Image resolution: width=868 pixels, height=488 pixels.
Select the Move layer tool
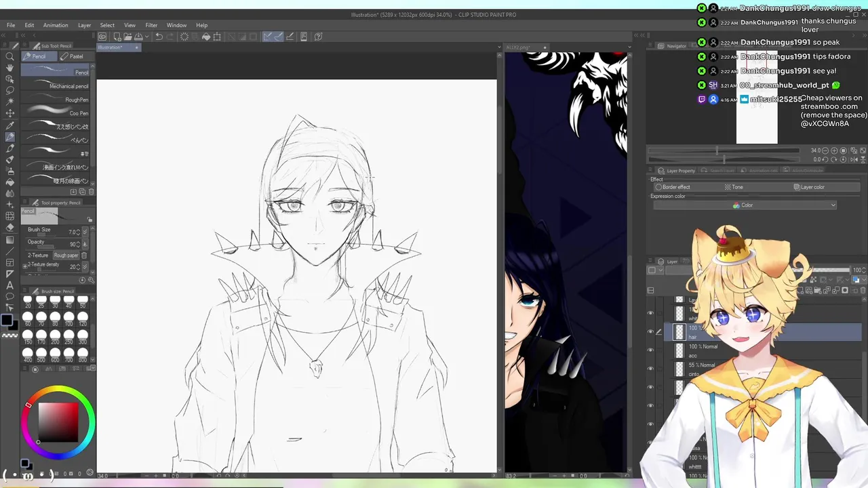coord(9,113)
